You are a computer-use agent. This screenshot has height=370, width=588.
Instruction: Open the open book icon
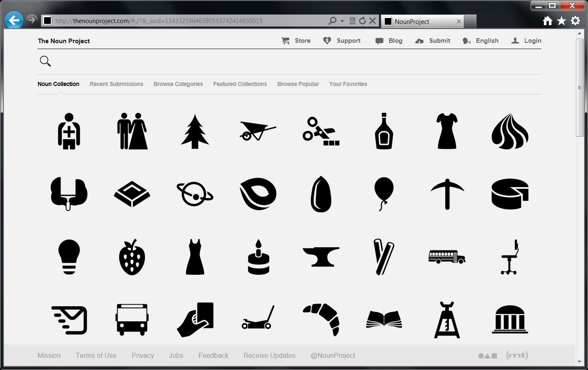pos(384,320)
